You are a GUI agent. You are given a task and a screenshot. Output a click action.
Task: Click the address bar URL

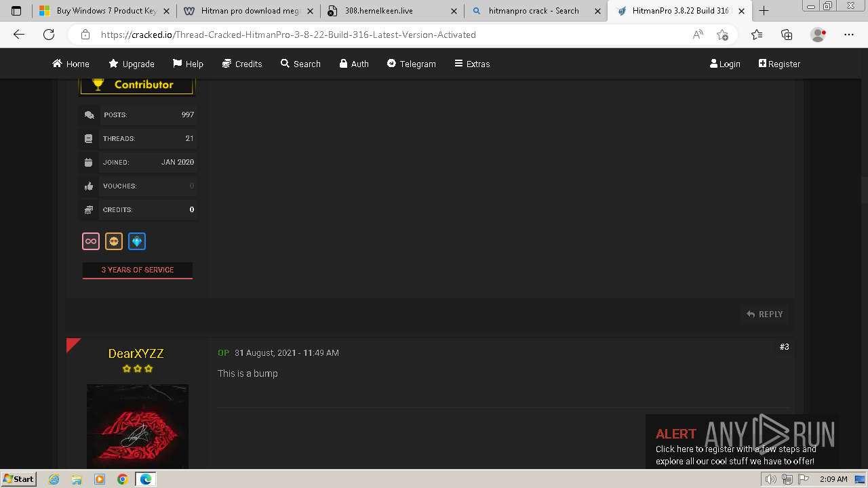(x=288, y=35)
